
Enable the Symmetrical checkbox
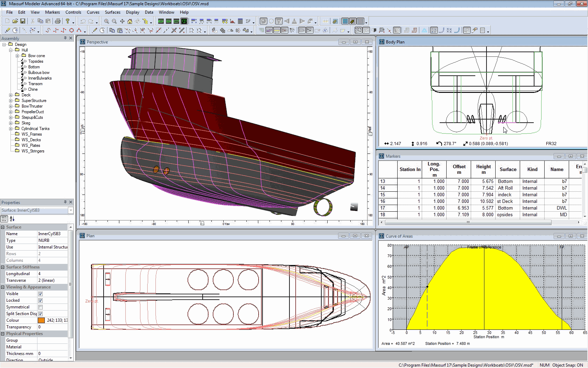coord(41,307)
